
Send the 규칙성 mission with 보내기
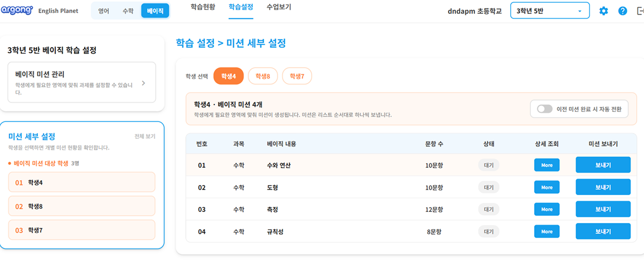(603, 231)
